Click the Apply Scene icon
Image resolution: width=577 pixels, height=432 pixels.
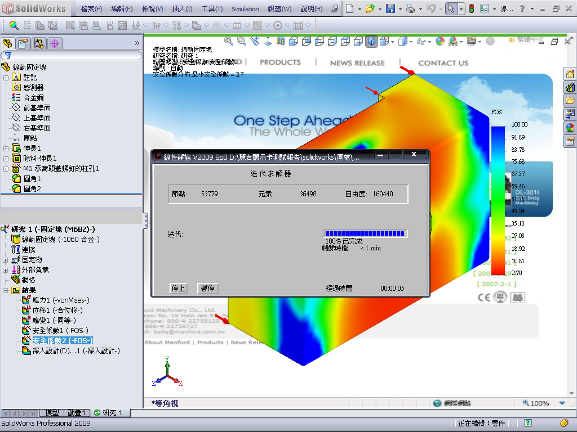tap(453, 42)
